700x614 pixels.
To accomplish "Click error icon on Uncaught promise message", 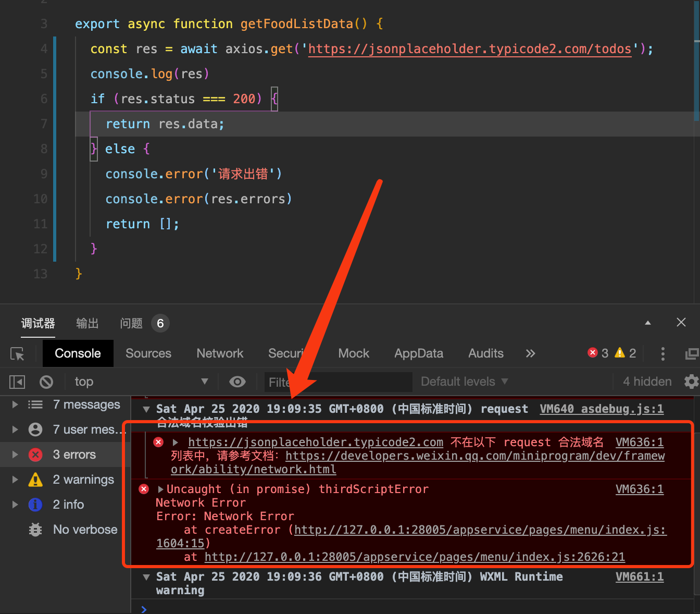I will pos(144,489).
